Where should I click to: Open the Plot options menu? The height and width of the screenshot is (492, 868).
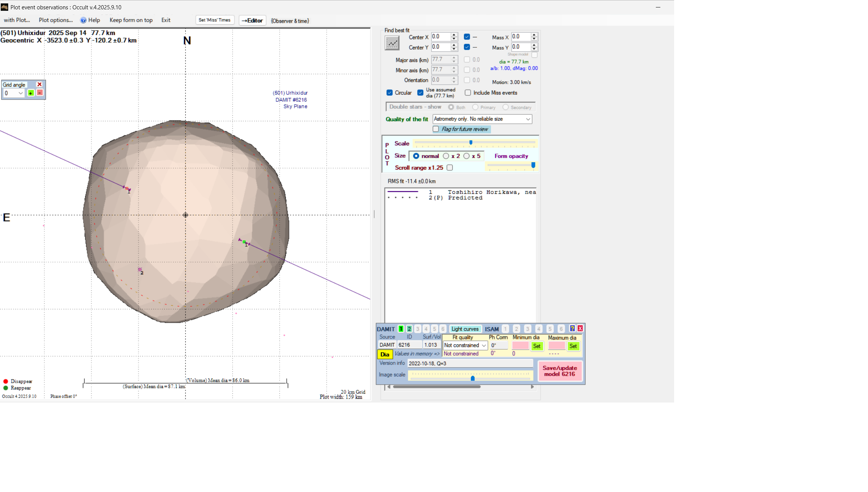(56, 20)
